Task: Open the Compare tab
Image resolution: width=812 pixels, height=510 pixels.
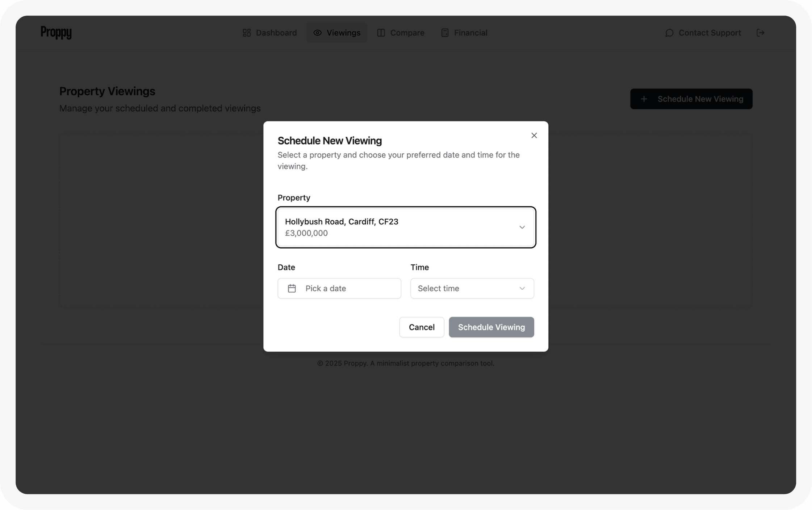Action: tap(401, 33)
